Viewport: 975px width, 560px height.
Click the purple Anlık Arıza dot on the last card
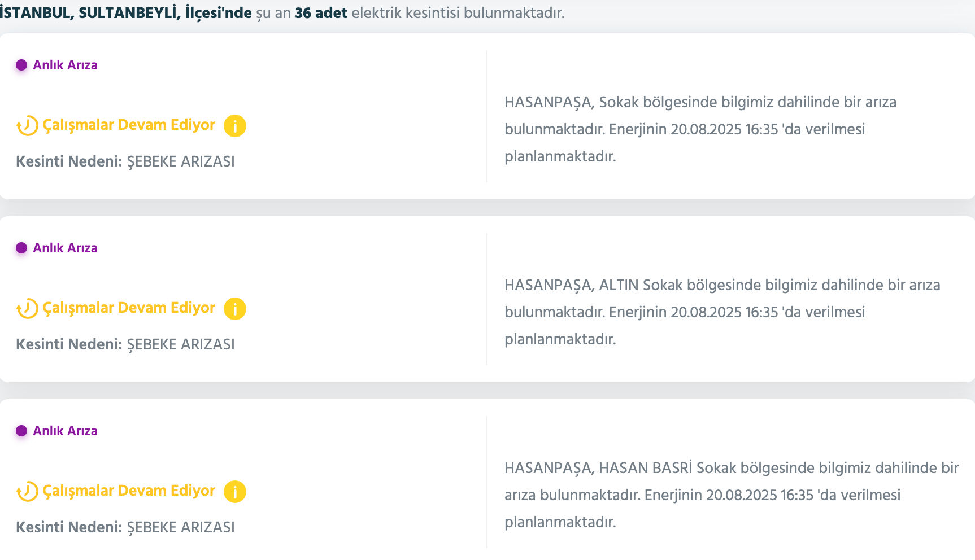point(21,430)
